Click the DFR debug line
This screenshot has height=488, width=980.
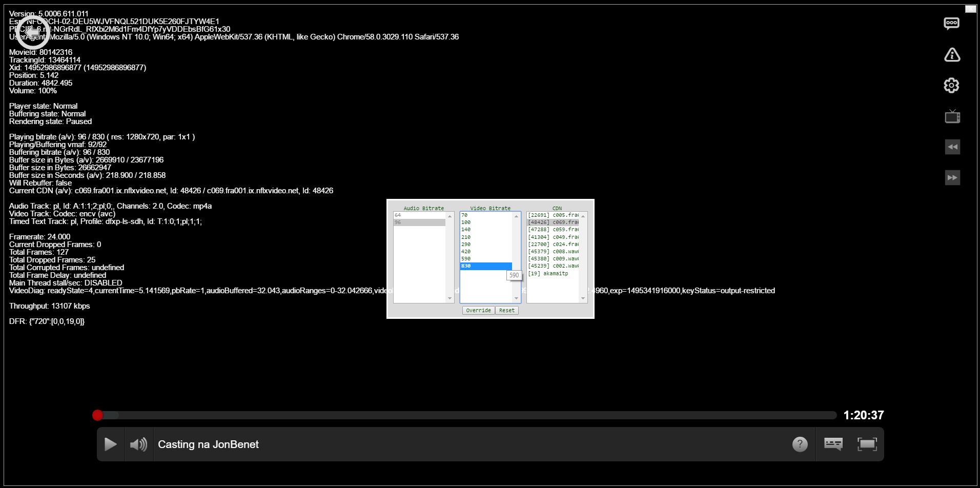pyautogui.click(x=47, y=321)
